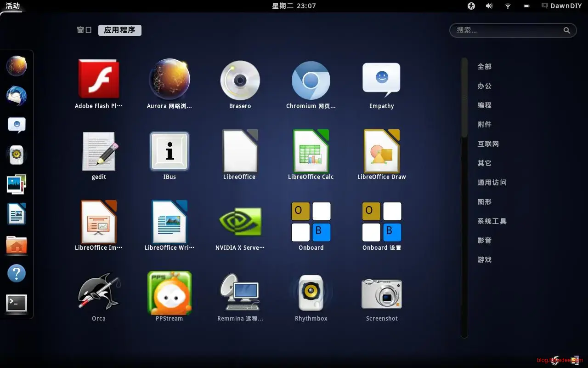Open Thunderbird mail from the dock

point(17,96)
